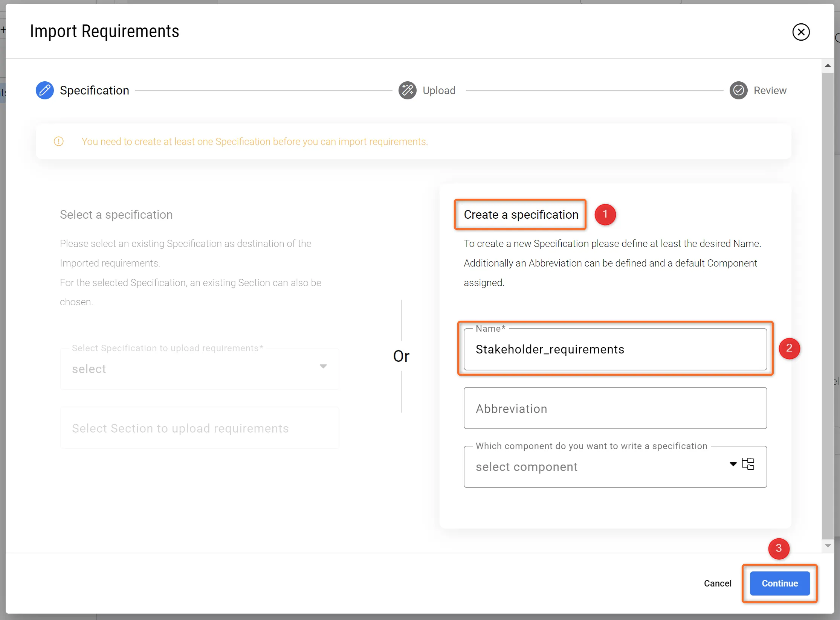Screen dimensions: 840x620
Task: Click the scrollbar up arrow
Action: [828, 66]
